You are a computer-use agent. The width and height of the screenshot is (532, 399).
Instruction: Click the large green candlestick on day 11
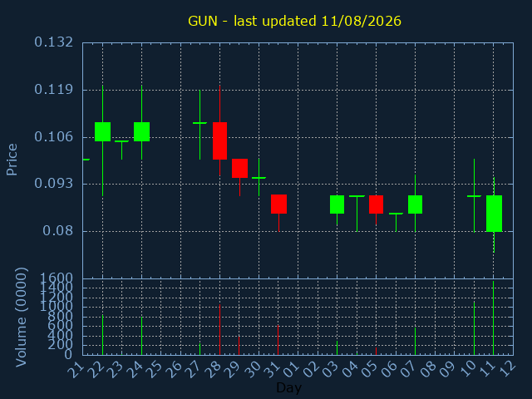click(x=494, y=214)
